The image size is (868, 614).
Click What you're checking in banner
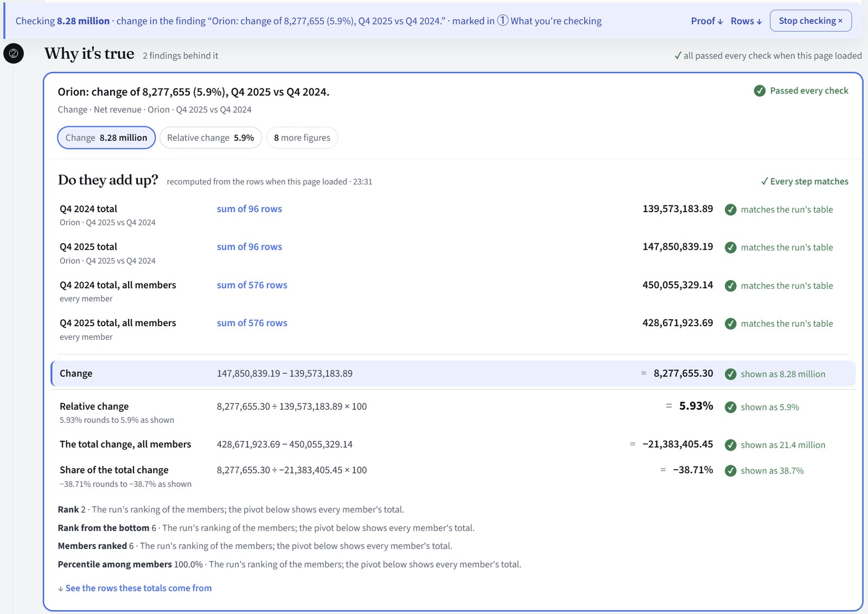click(x=556, y=21)
